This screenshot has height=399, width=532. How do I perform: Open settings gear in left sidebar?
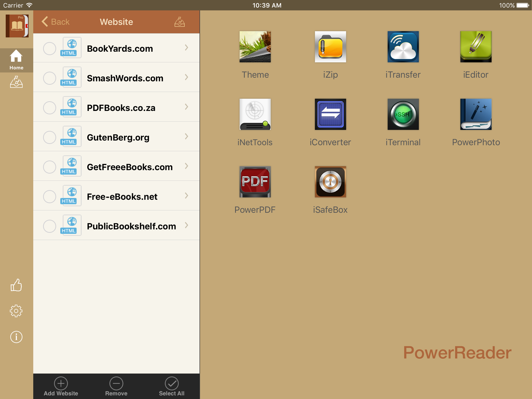click(x=16, y=311)
